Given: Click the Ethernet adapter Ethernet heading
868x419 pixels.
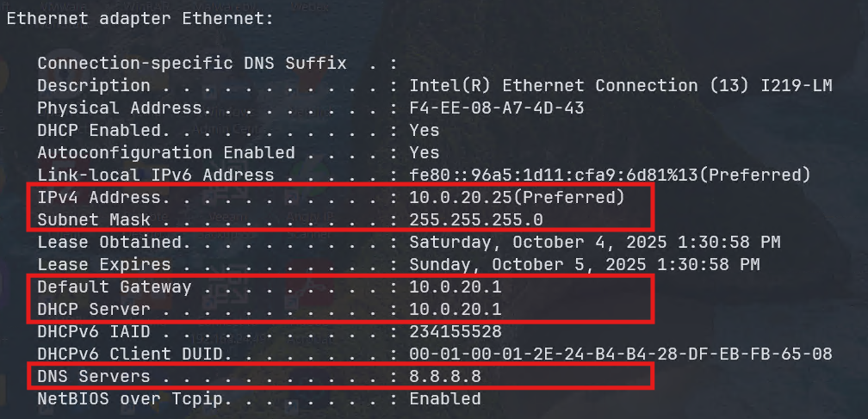Looking at the screenshot, I should 140,18.
